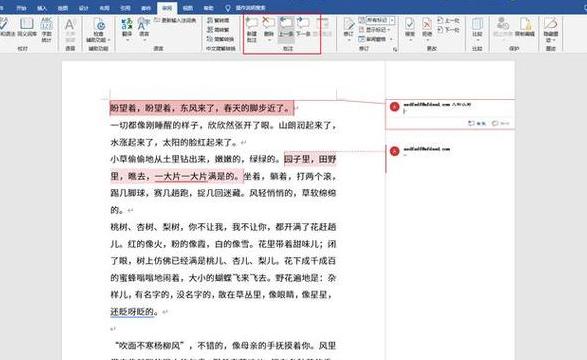
Task: Go to Next comment (下一条)
Action: point(303,27)
